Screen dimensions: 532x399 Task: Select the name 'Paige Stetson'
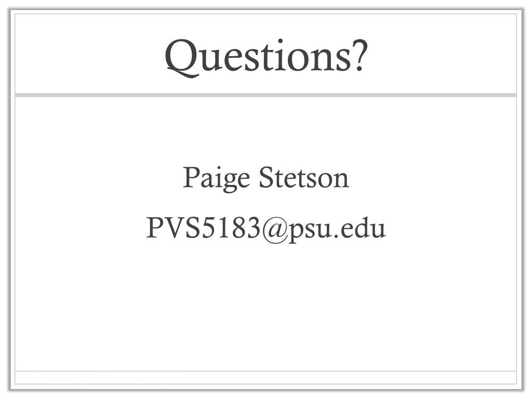266,178
